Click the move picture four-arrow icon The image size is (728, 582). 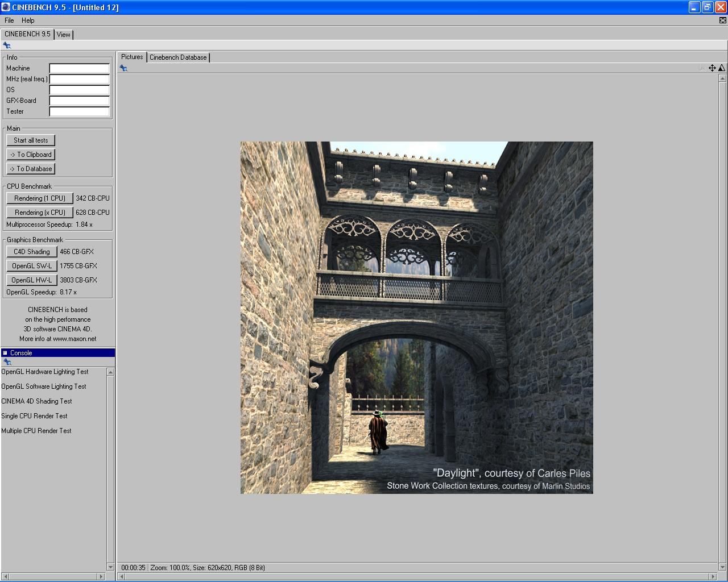712,68
